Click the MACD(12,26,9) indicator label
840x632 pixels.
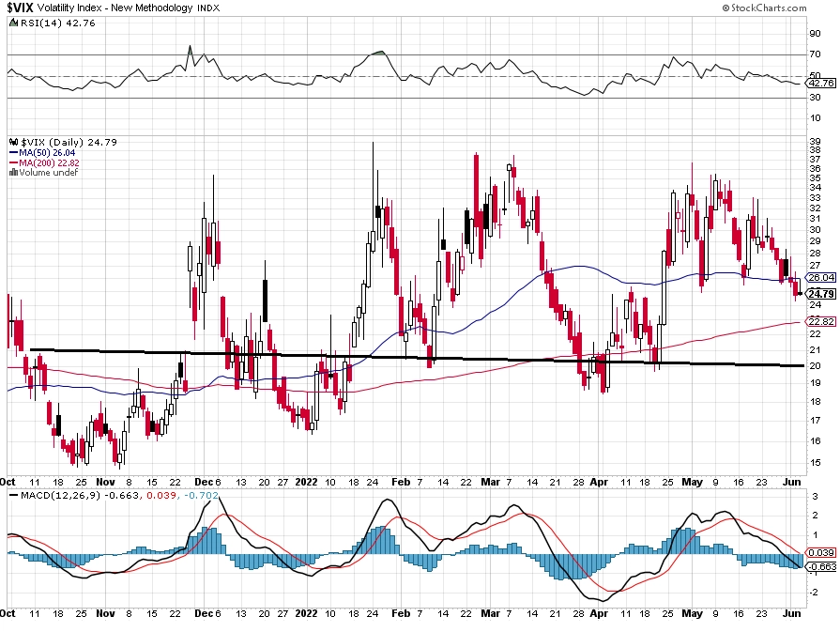point(60,495)
